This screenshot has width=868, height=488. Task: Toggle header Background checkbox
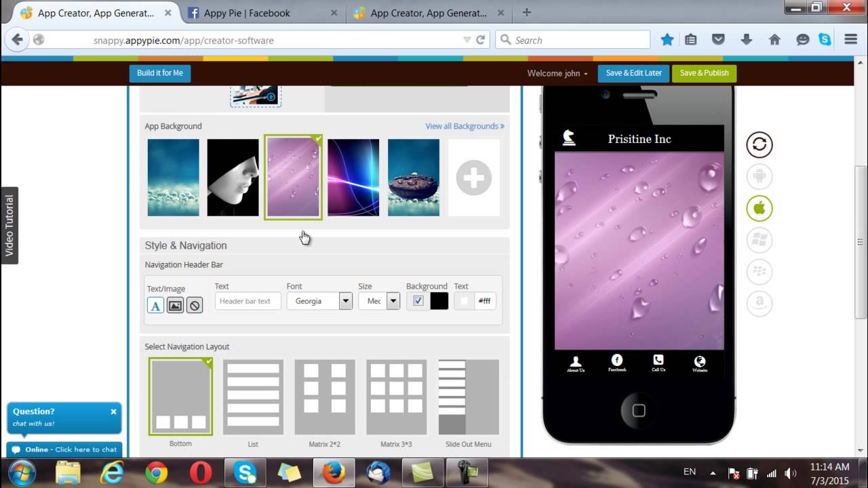418,301
